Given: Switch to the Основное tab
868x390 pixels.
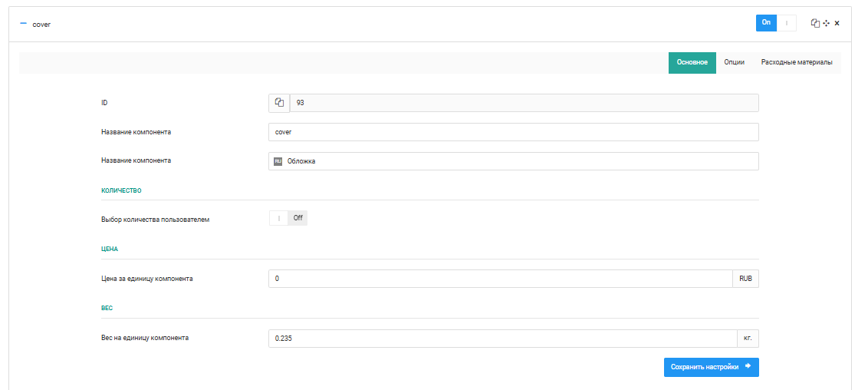Looking at the screenshot, I should click(692, 63).
